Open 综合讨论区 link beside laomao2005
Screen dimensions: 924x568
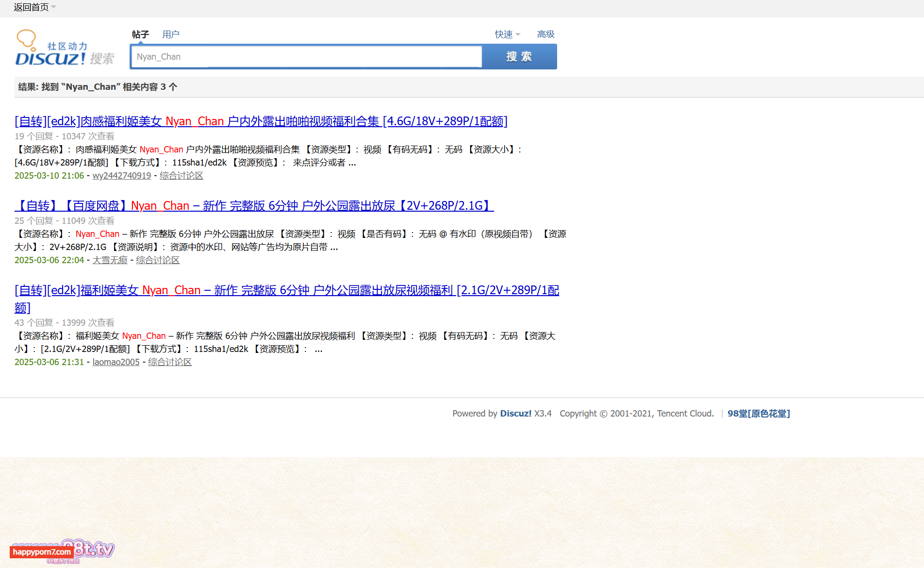(170, 362)
